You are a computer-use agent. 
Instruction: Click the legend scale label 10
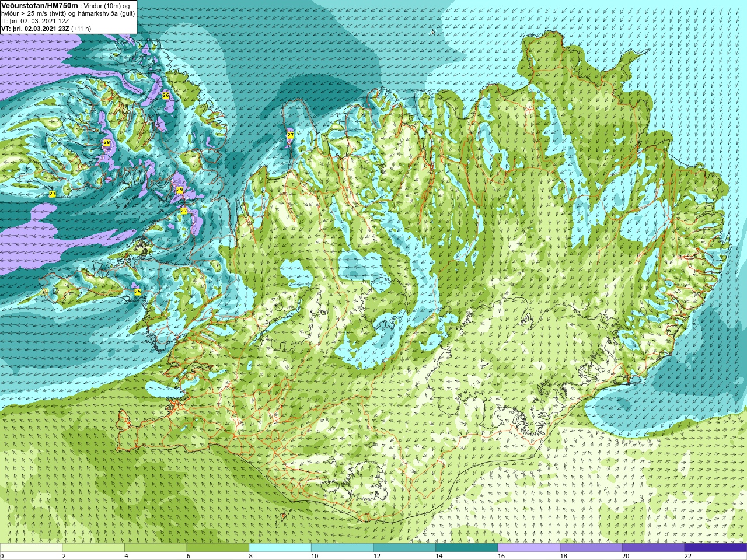click(x=315, y=556)
